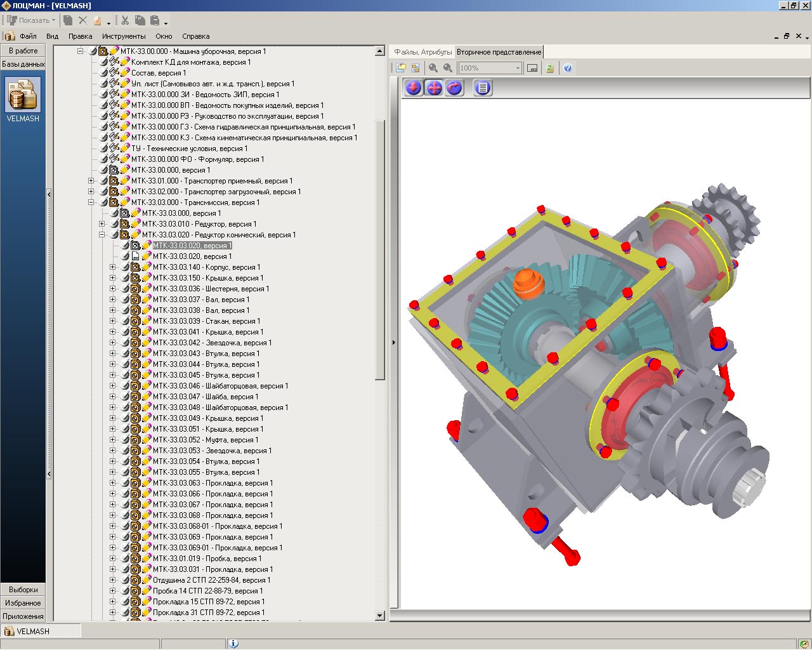Open the 100% zoom level dropdown
Screen dimensions: 812x650
click(518, 68)
